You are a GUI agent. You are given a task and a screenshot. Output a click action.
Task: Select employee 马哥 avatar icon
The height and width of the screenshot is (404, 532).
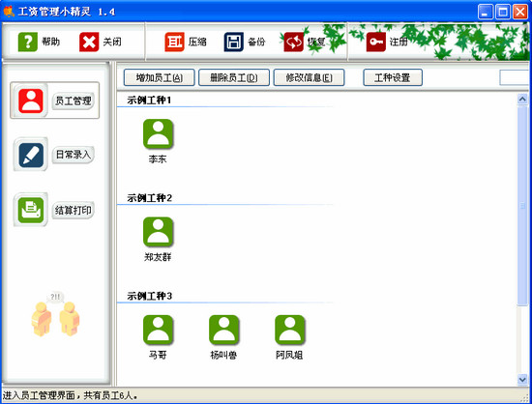pos(158,330)
